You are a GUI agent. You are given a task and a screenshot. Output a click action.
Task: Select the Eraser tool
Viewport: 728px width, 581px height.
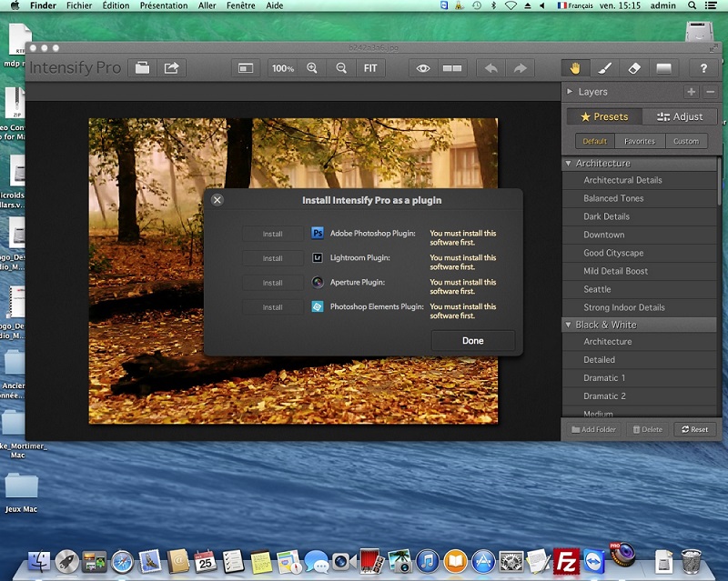[634, 68]
